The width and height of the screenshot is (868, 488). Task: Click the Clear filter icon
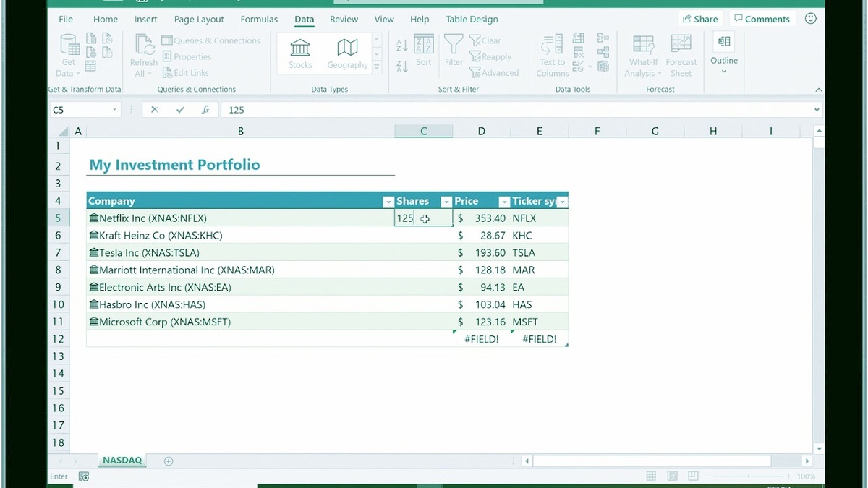click(475, 40)
